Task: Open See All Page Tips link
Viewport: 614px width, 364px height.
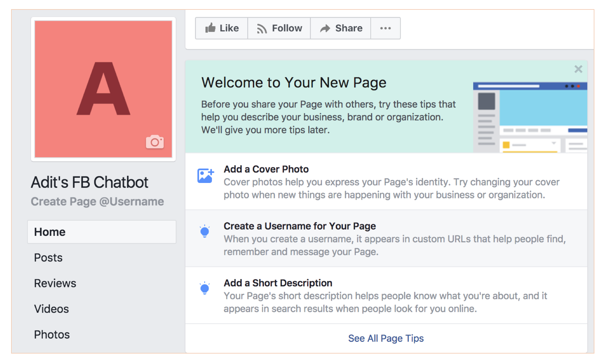Action: 386,338
